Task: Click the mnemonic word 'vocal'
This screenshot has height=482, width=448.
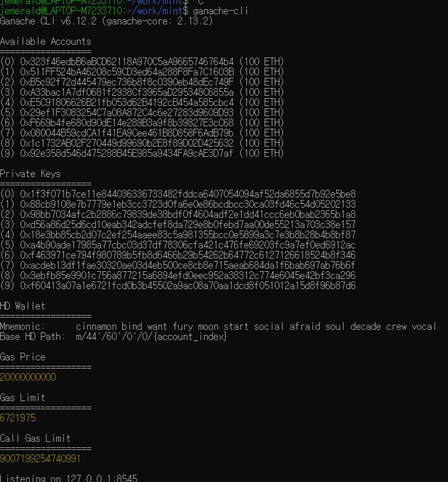Action: [x=424, y=326]
